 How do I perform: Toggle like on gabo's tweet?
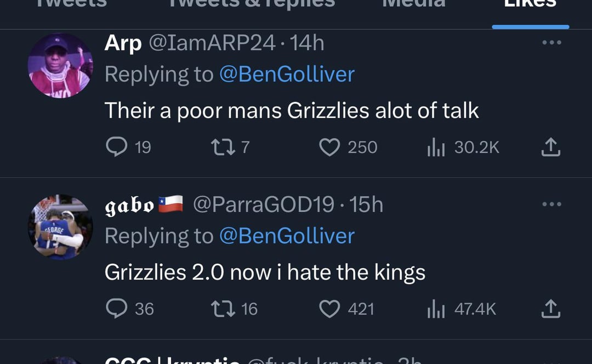pos(329,309)
